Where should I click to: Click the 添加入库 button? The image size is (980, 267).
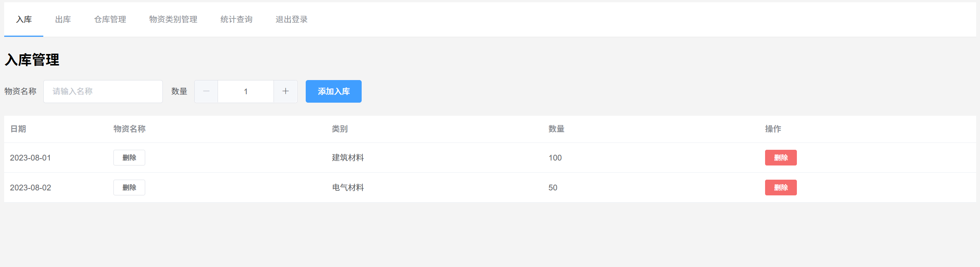tap(334, 92)
